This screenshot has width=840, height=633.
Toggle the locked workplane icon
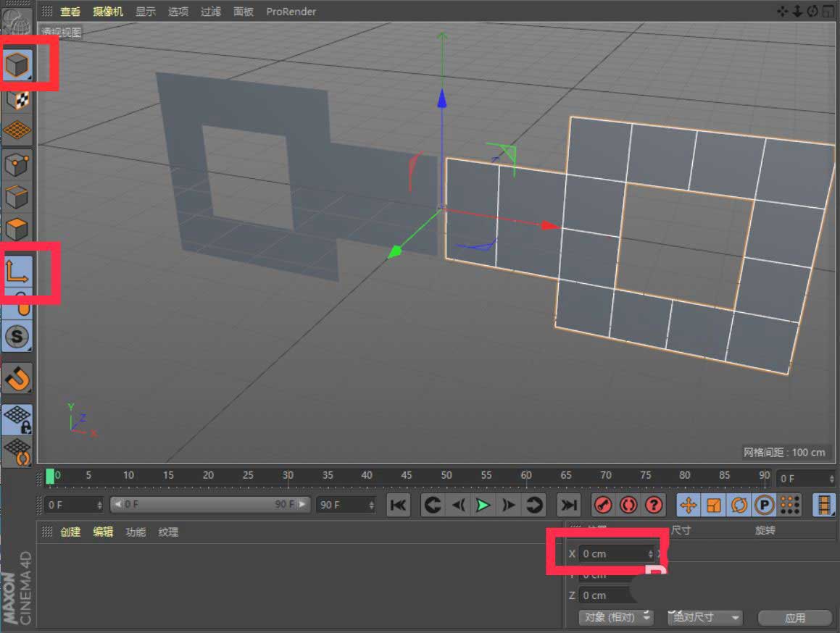click(x=17, y=419)
